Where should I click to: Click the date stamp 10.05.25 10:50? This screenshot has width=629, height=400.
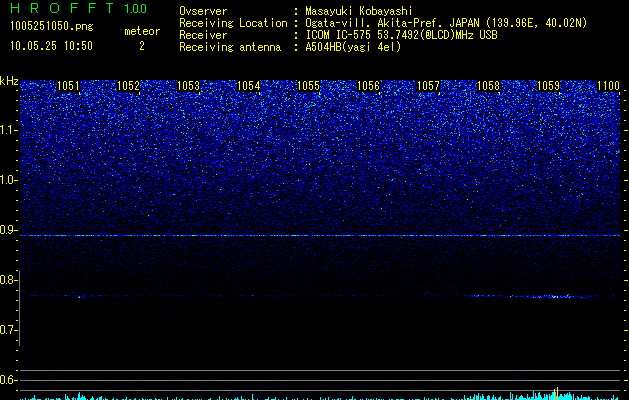(x=51, y=46)
